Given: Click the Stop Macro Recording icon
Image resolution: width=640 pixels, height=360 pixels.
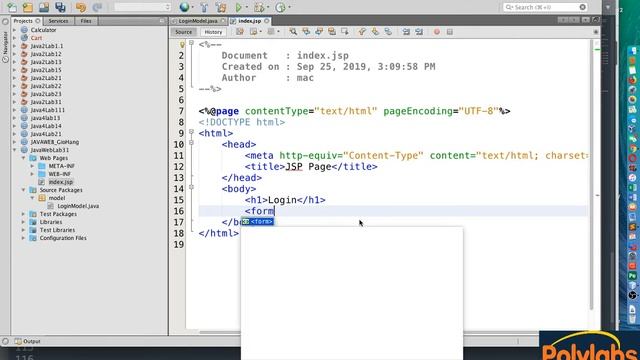Looking at the screenshot, I should [x=449, y=31].
